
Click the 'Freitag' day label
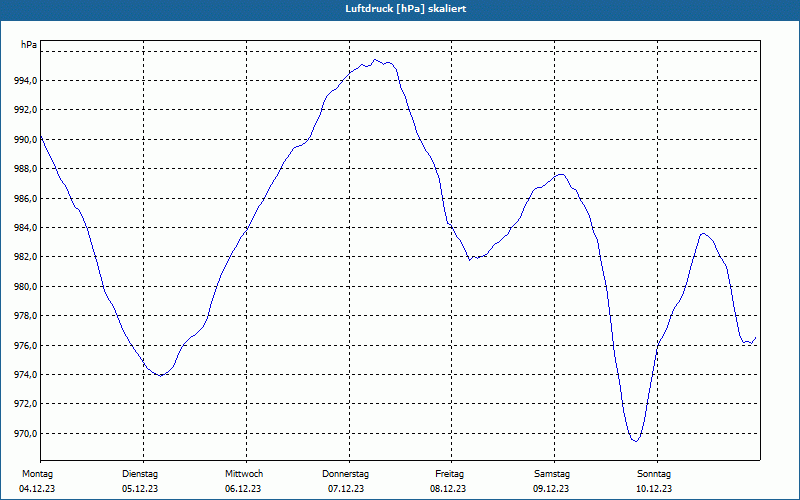click(449, 474)
